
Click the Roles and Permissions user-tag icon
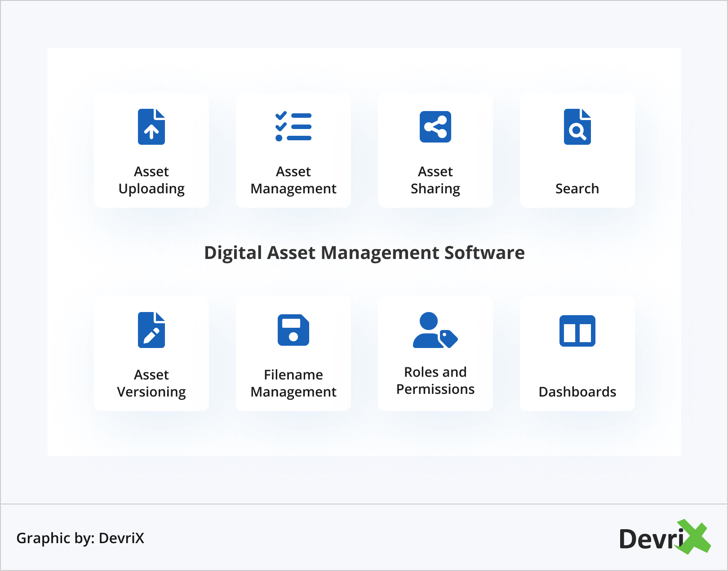coord(435,330)
